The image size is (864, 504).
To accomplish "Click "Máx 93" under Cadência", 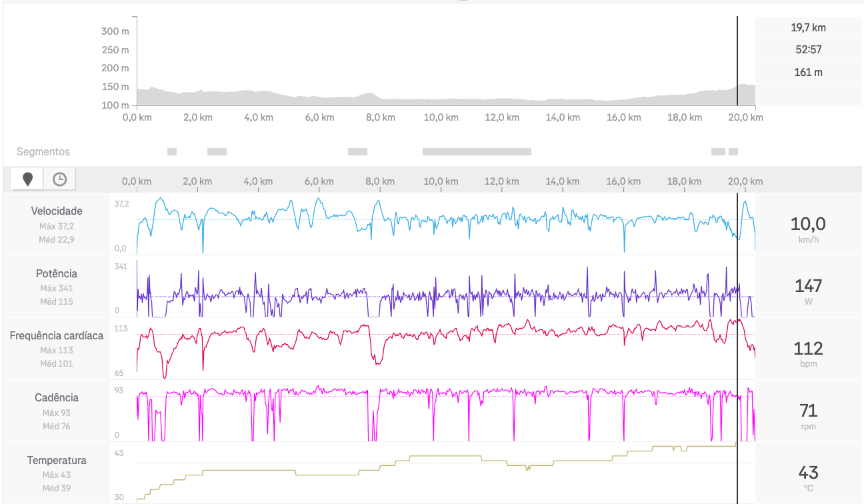I will click(x=57, y=413).
